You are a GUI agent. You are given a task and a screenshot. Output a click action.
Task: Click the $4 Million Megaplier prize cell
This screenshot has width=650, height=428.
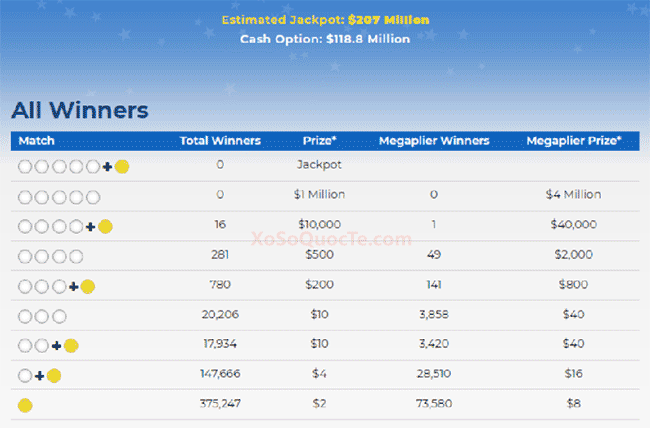(x=574, y=196)
